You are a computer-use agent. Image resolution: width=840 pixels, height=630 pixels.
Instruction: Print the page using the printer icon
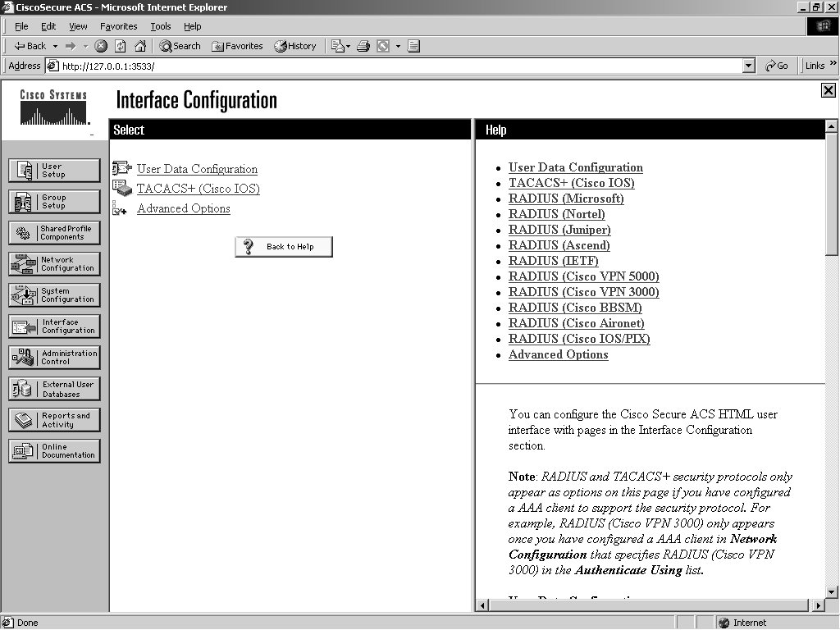[x=363, y=46]
